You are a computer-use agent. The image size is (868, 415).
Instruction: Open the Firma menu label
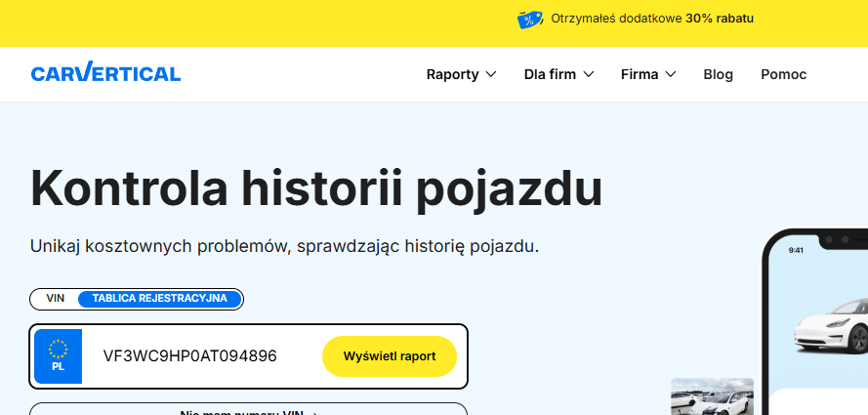tap(640, 74)
